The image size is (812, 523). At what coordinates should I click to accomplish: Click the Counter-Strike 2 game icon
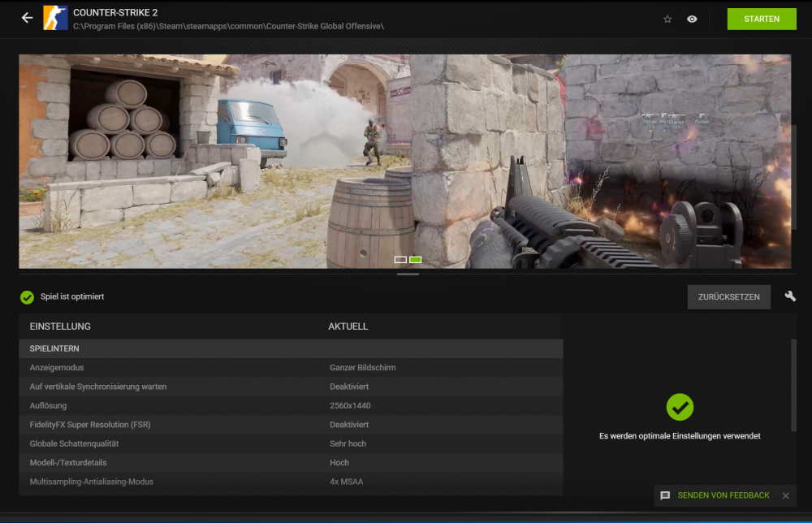[55, 18]
